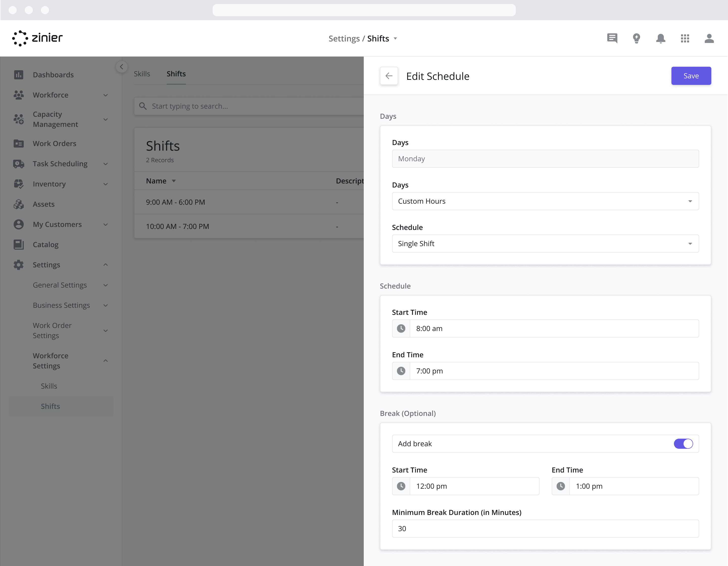This screenshot has width=728, height=566.
Task: Expand the Inventory chevron
Action: [106, 184]
